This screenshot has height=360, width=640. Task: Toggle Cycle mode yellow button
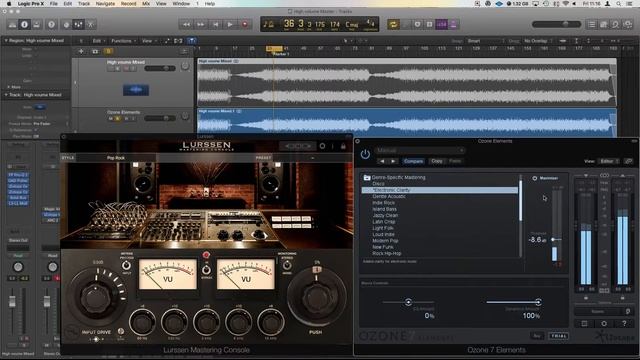pos(393,24)
